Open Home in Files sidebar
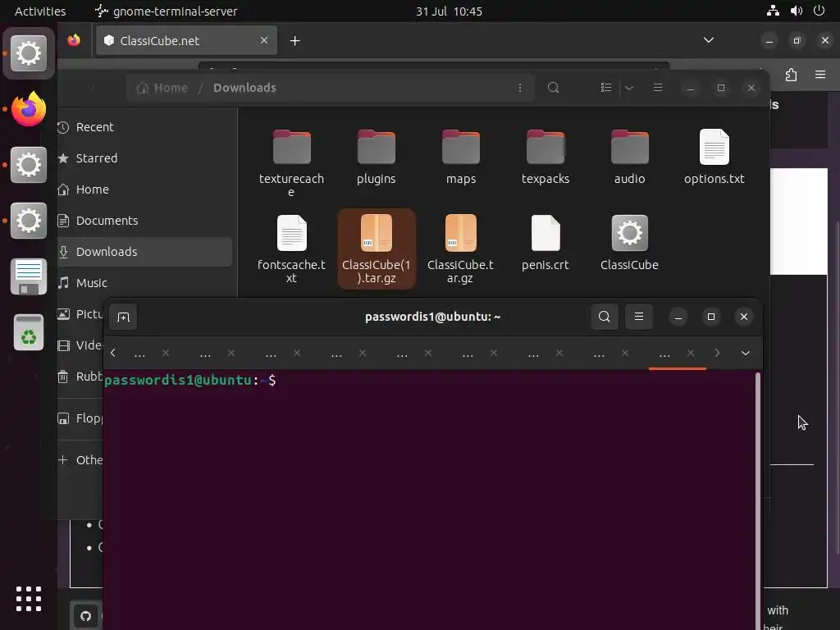840x630 pixels. pos(144,189)
